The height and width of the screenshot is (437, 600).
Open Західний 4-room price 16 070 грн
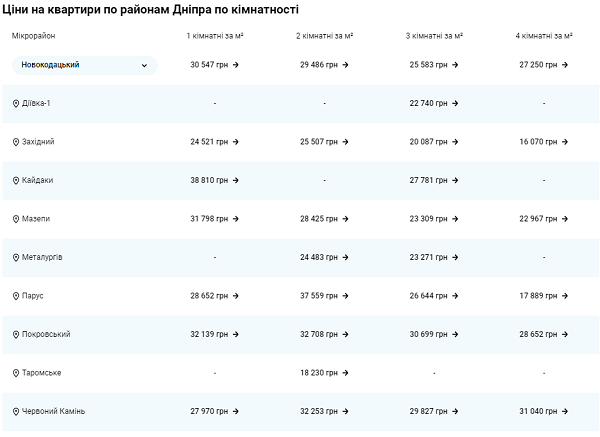point(543,142)
